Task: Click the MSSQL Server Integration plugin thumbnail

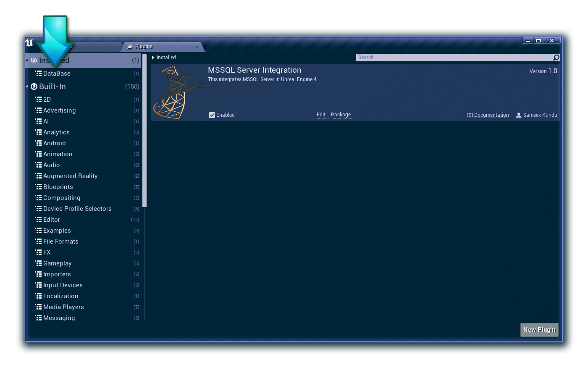Action: [178, 92]
